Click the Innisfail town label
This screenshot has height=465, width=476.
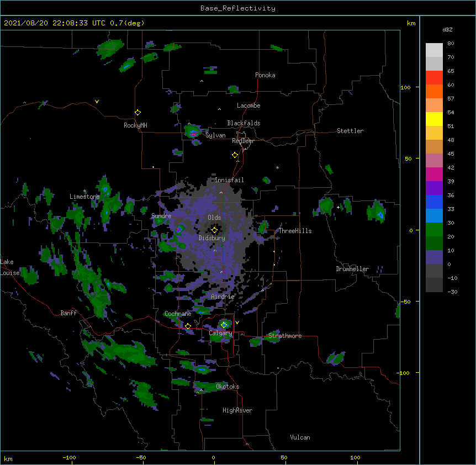tap(229, 180)
